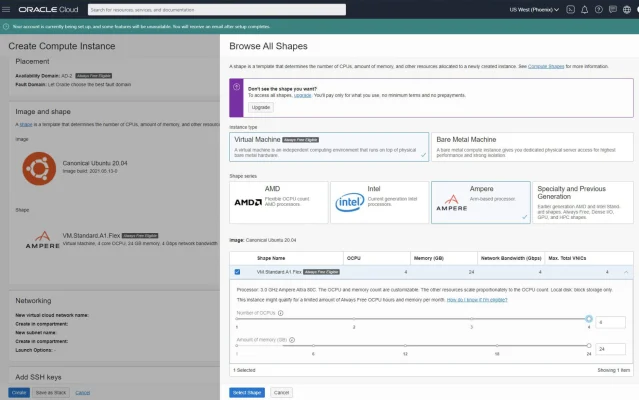Viewport: 639px width, 400px height.
Task: Open How do I know if I'm eligible link
Action: click(477, 300)
